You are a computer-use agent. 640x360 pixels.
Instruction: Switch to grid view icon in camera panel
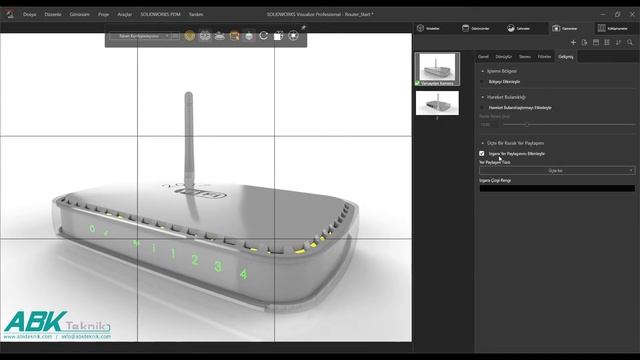tap(607, 42)
